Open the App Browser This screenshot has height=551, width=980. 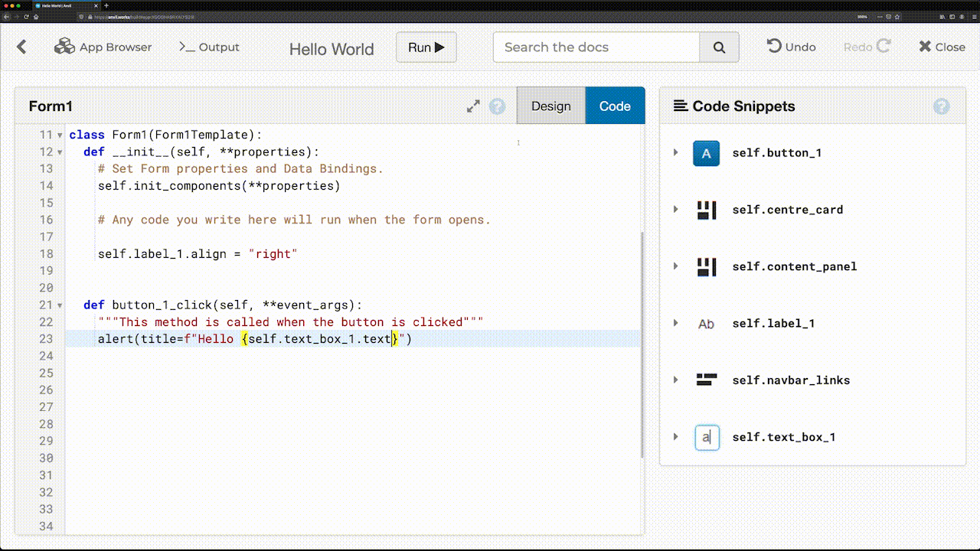click(x=103, y=47)
